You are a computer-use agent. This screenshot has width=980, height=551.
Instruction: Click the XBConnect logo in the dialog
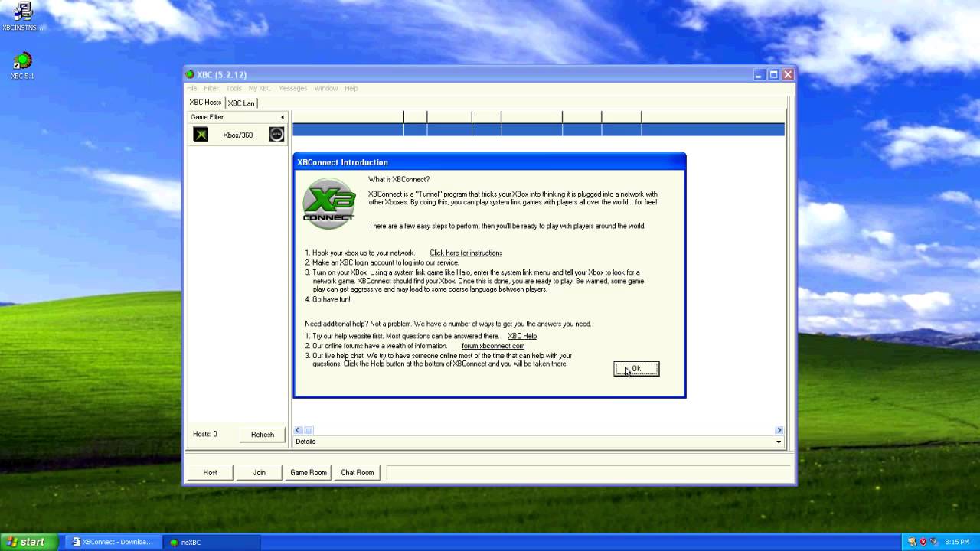(x=329, y=204)
